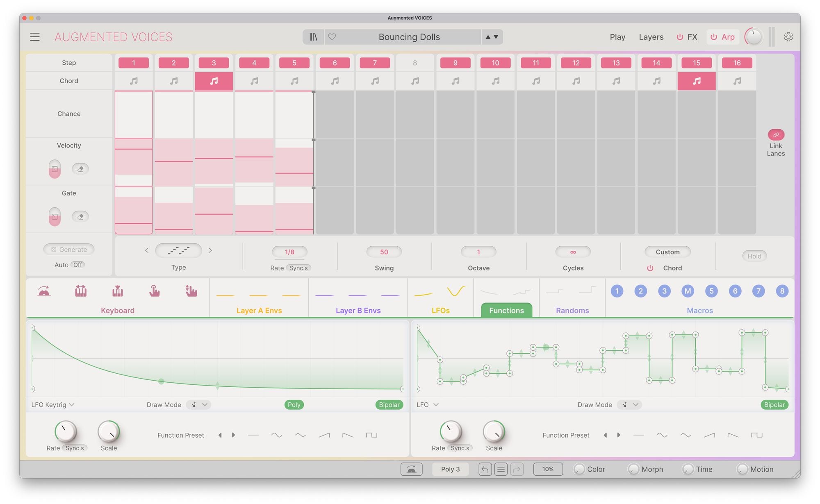Click the 10% CPU meter readout
Screen dimensions: 820x504
pos(548,469)
